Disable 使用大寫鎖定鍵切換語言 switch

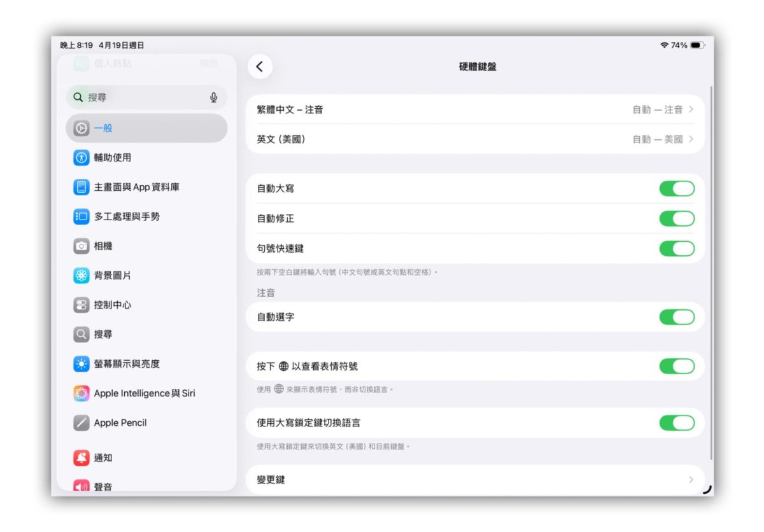[677, 423]
